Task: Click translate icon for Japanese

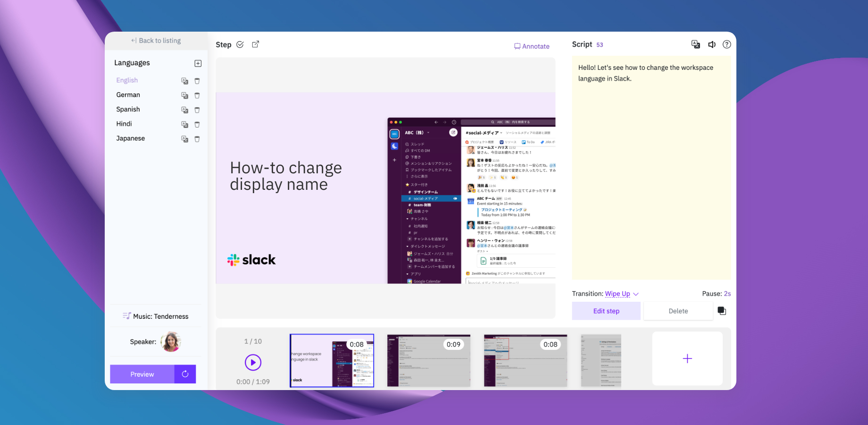Action: tap(185, 139)
